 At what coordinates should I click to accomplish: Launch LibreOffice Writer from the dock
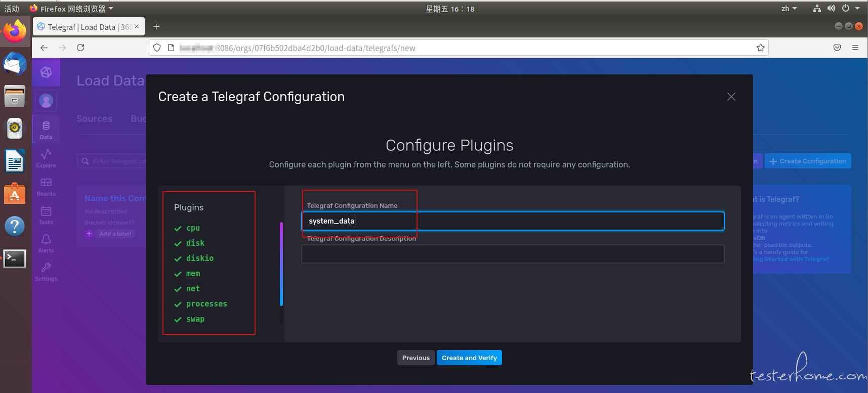point(15,161)
